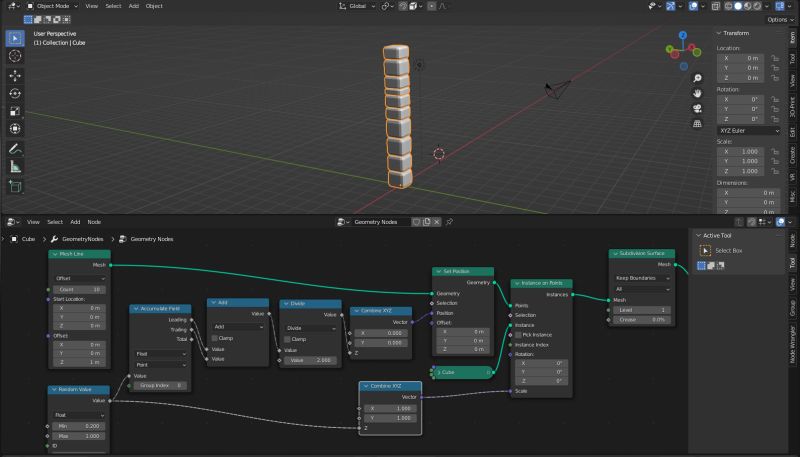The height and width of the screenshot is (457, 800).
Task: Open the Item sidebar tab
Action: [x=792, y=37]
